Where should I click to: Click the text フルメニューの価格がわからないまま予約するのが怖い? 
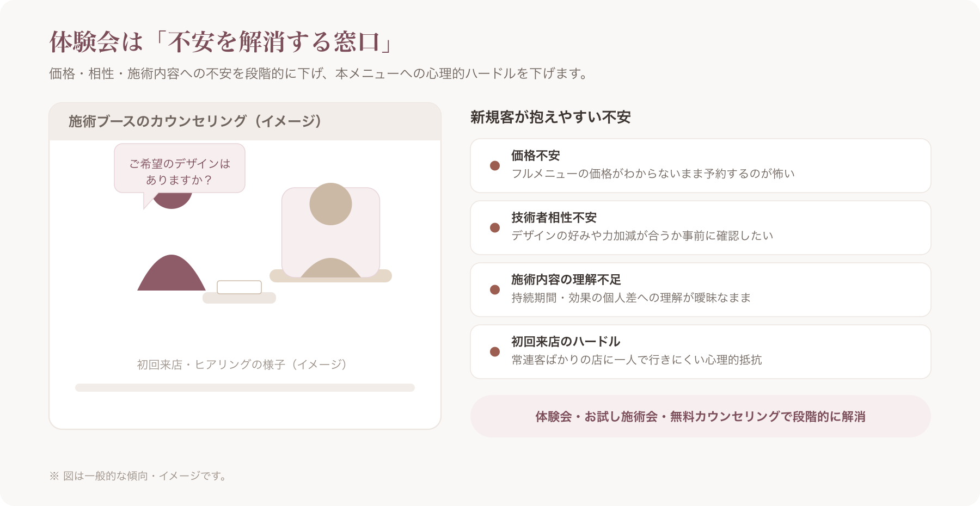(x=653, y=174)
